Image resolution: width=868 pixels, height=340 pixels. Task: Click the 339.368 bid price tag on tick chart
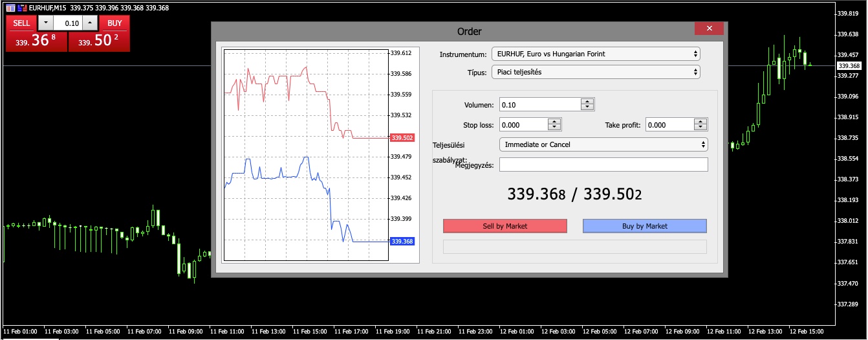(402, 241)
